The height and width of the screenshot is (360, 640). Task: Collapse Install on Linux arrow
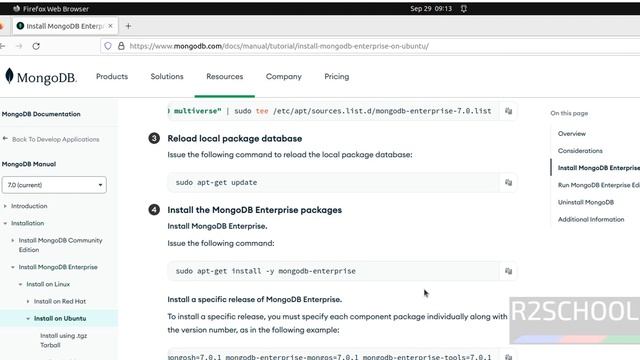click(20, 284)
